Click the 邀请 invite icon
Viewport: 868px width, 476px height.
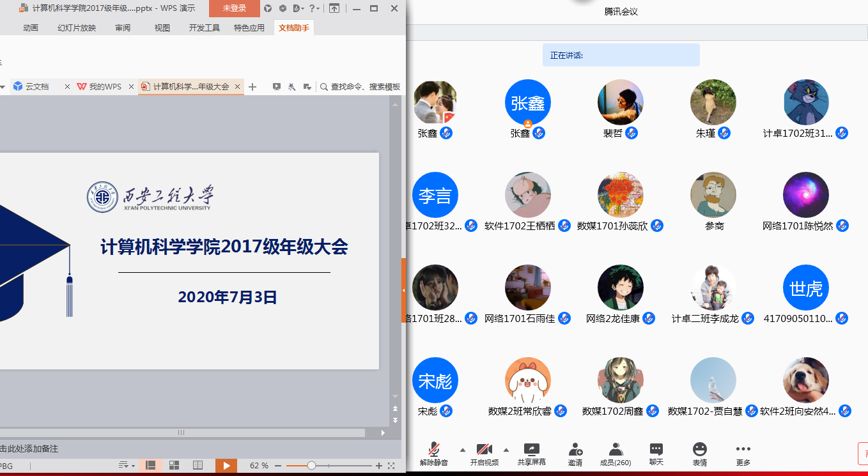click(x=575, y=454)
